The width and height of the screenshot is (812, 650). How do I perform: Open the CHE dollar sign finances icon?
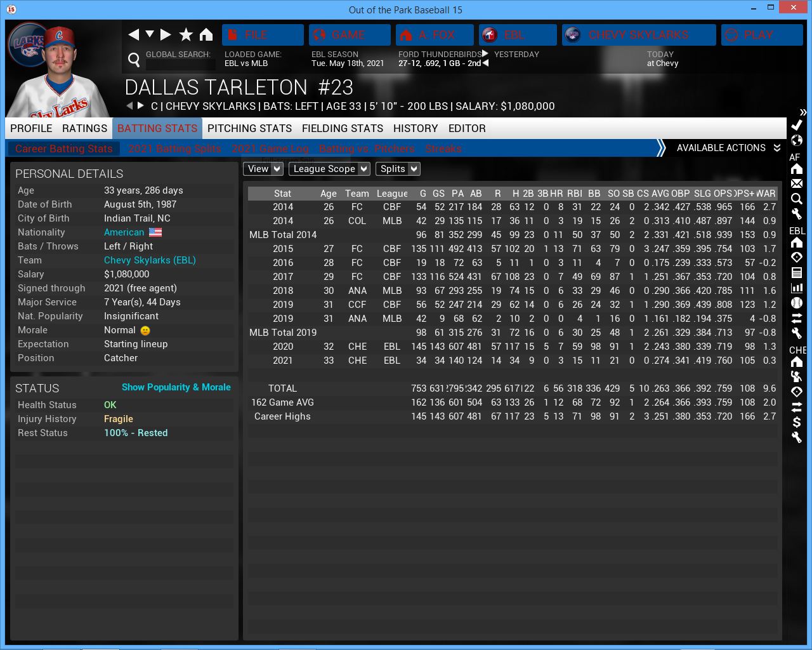click(x=797, y=422)
